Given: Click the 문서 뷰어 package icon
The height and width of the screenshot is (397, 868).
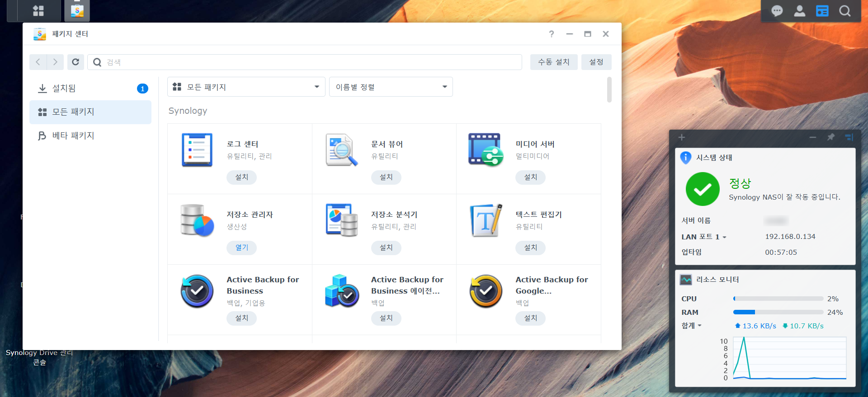Looking at the screenshot, I should (342, 150).
